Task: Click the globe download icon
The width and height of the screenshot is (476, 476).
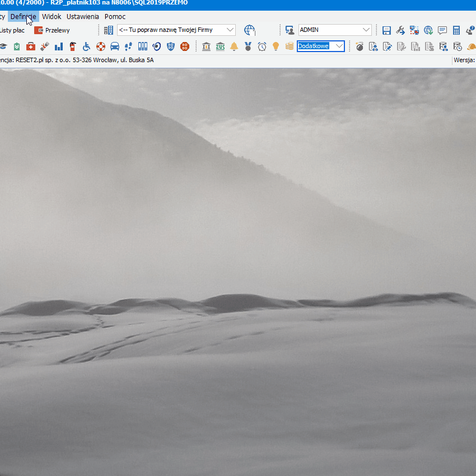Action: [428, 30]
